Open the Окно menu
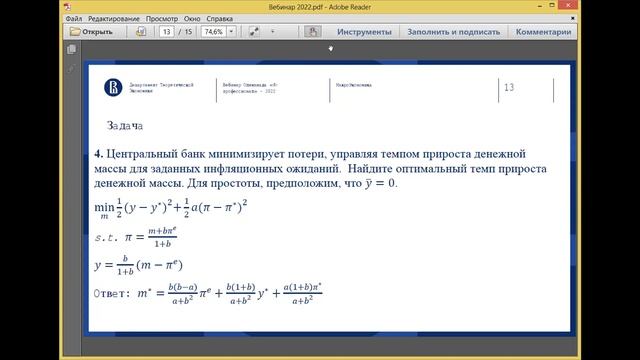The height and width of the screenshot is (360, 640). click(x=192, y=19)
